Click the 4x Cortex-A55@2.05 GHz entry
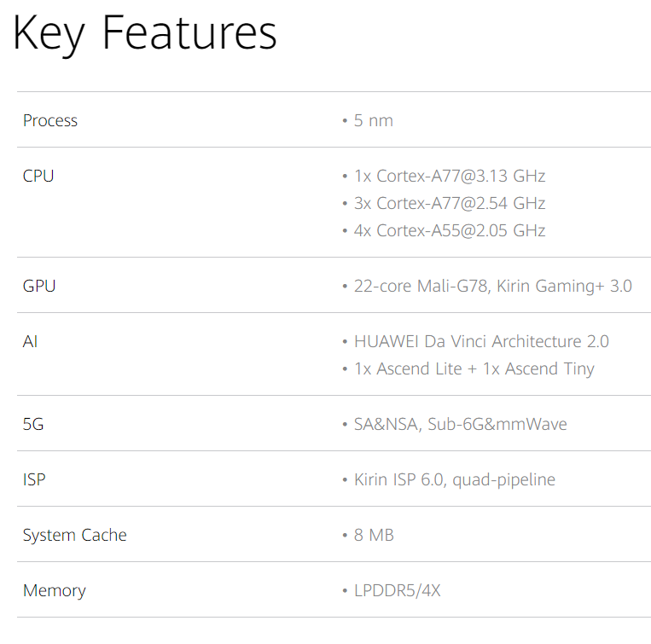Viewport: 651px width, 644px height. (x=449, y=230)
